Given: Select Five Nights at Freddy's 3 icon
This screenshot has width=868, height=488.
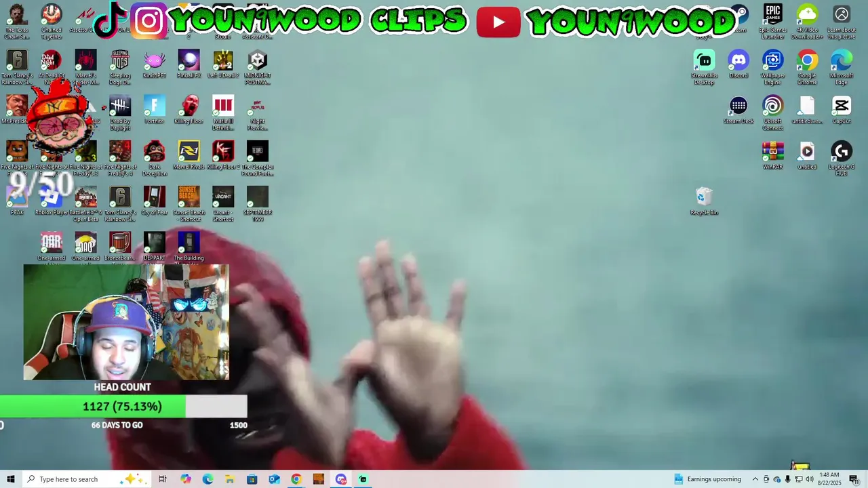Looking at the screenshot, I should point(85,158).
